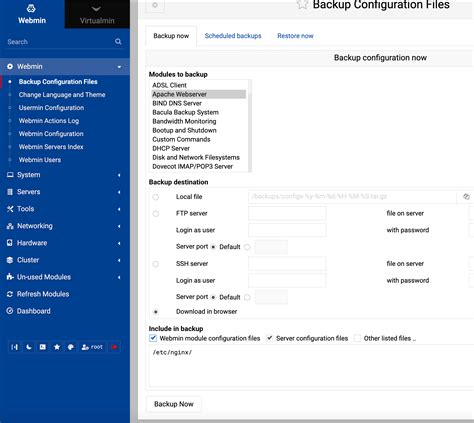Click the search magnifier icon
The width and height of the screenshot is (474, 423).
pyautogui.click(x=118, y=42)
